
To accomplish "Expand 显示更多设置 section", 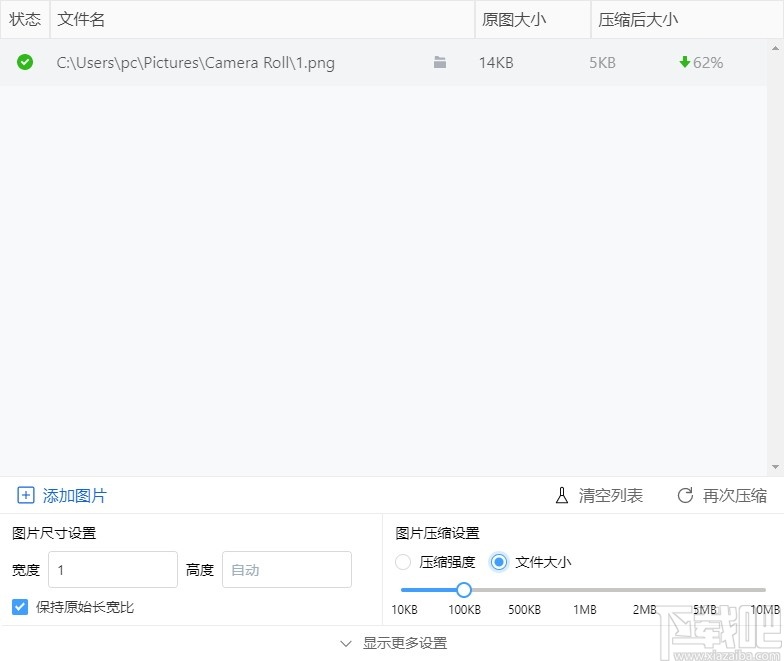I will [394, 643].
